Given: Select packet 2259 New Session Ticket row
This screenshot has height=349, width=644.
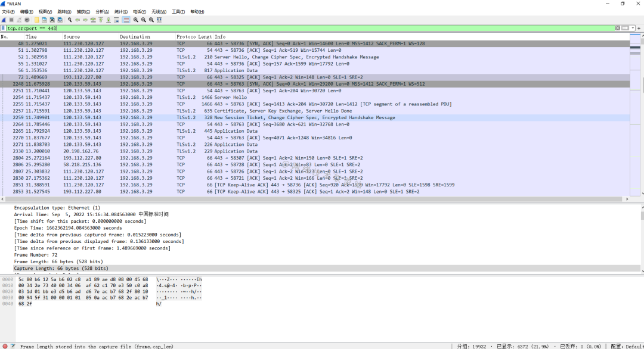Looking at the screenshot, I should tap(315, 118).
